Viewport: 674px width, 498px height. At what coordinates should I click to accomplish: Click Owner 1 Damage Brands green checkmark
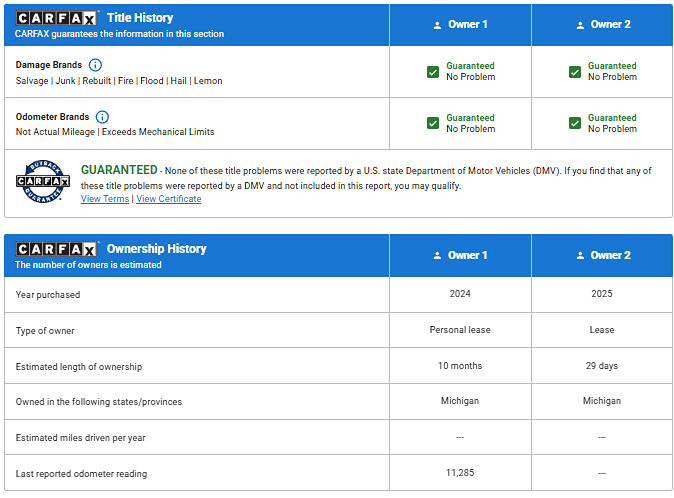coord(433,72)
